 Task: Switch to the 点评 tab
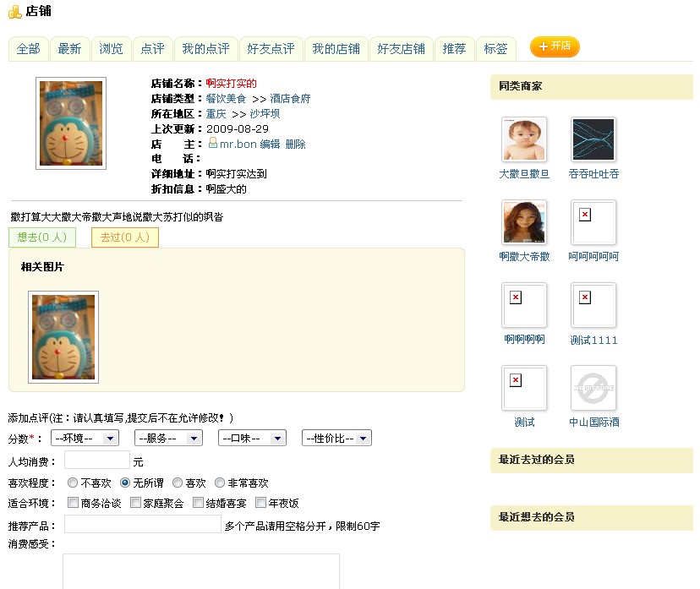[x=153, y=49]
